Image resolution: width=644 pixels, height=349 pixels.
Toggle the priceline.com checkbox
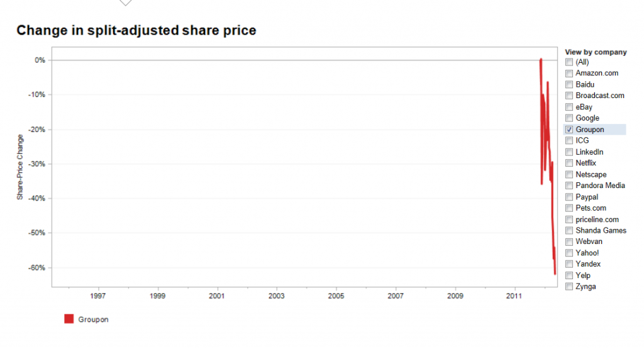[x=569, y=219]
